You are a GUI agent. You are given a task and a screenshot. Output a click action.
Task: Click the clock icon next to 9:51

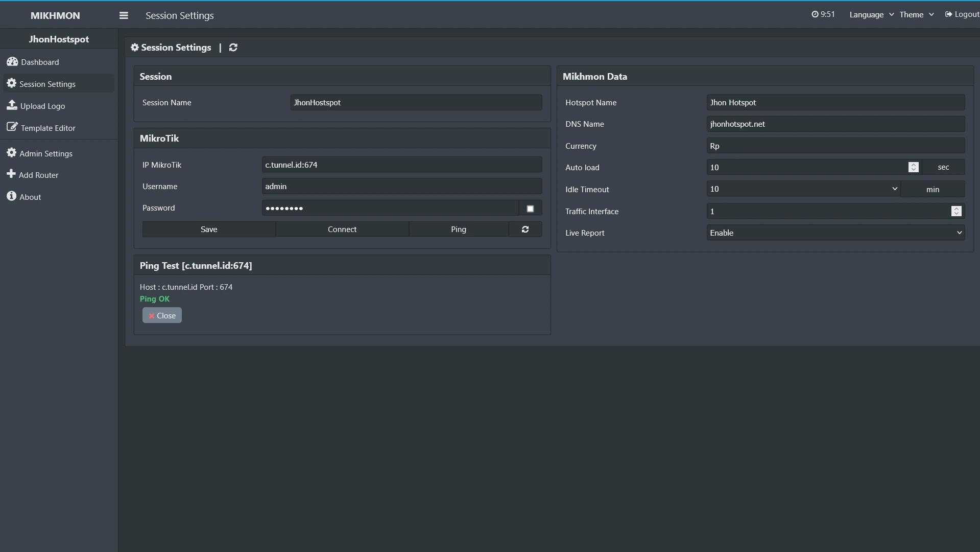(x=815, y=14)
